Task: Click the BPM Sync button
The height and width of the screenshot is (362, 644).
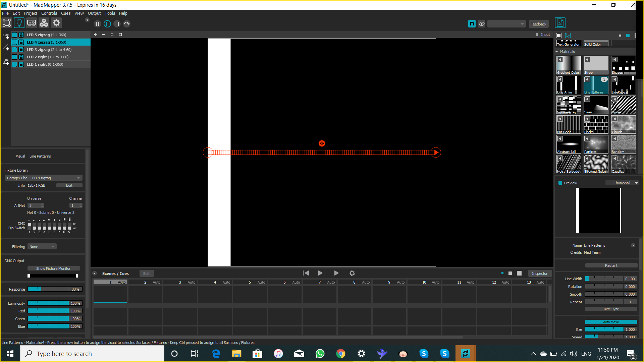Action: tap(611, 309)
